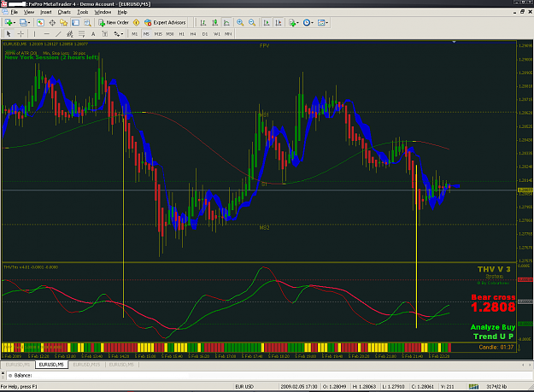Switch chart to bar chart type
This screenshot has height=392, width=534.
203,22
